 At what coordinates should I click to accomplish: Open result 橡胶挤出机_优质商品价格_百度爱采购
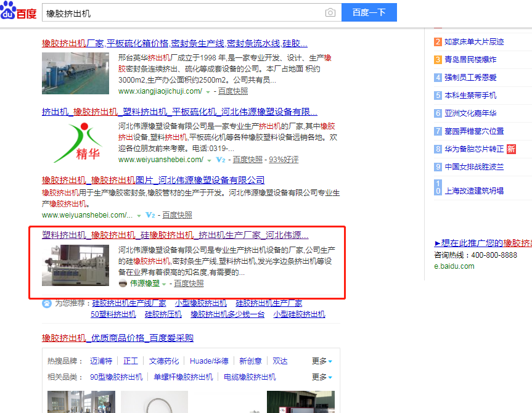(118, 338)
